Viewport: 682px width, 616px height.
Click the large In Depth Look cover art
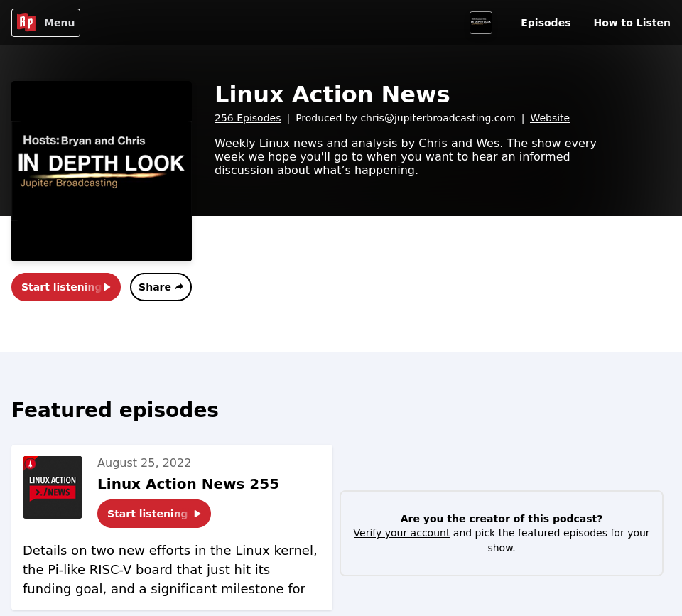coord(102,171)
